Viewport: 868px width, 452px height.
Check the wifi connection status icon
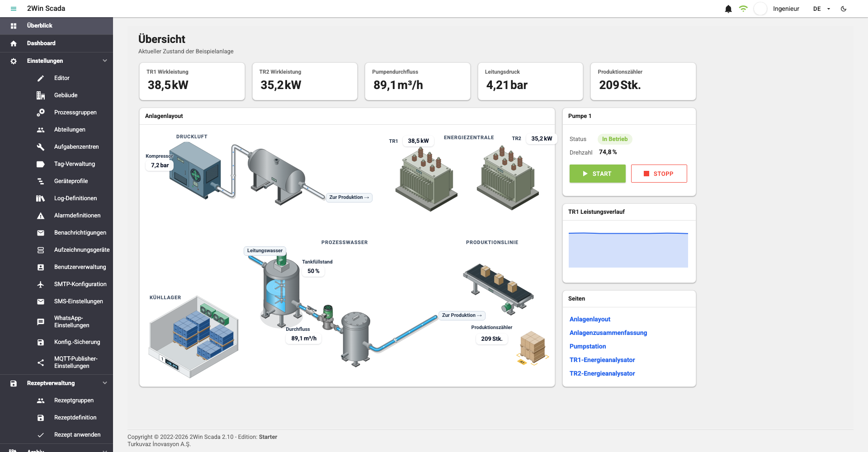[x=743, y=9]
